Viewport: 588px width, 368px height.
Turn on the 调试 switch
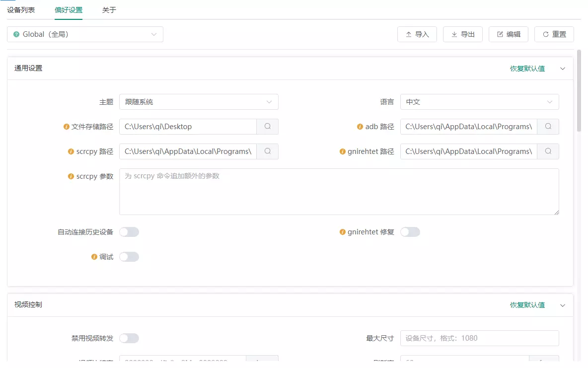[x=129, y=257]
